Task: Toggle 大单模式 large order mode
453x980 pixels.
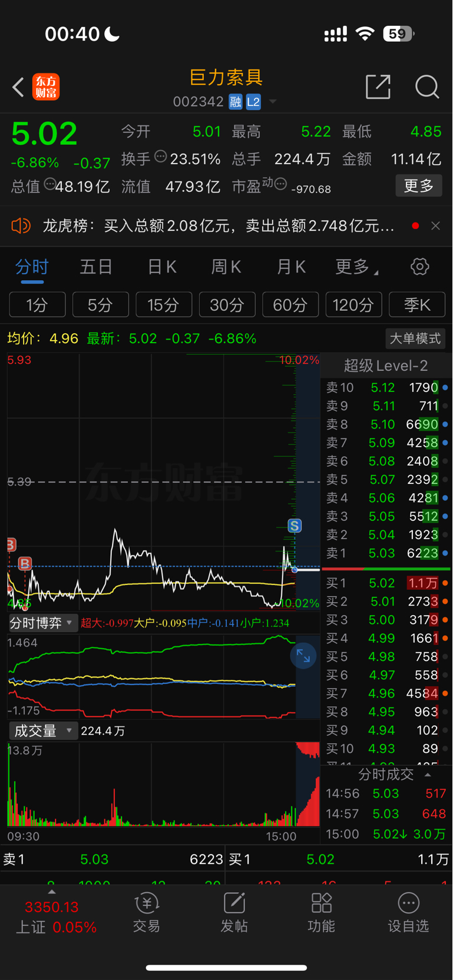Action: (415, 338)
